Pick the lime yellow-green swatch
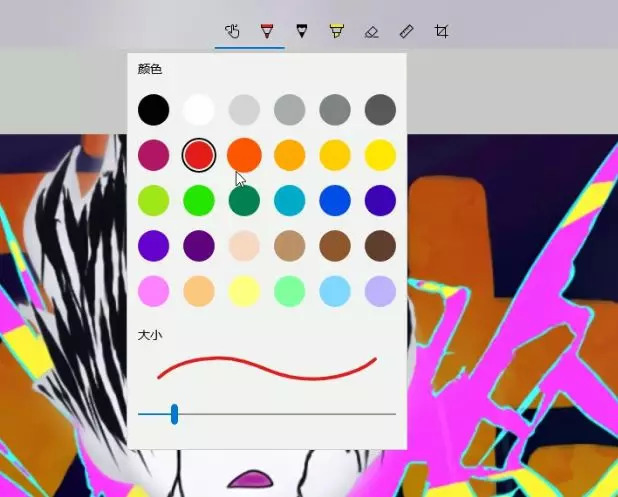This screenshot has width=618, height=497. [x=154, y=200]
